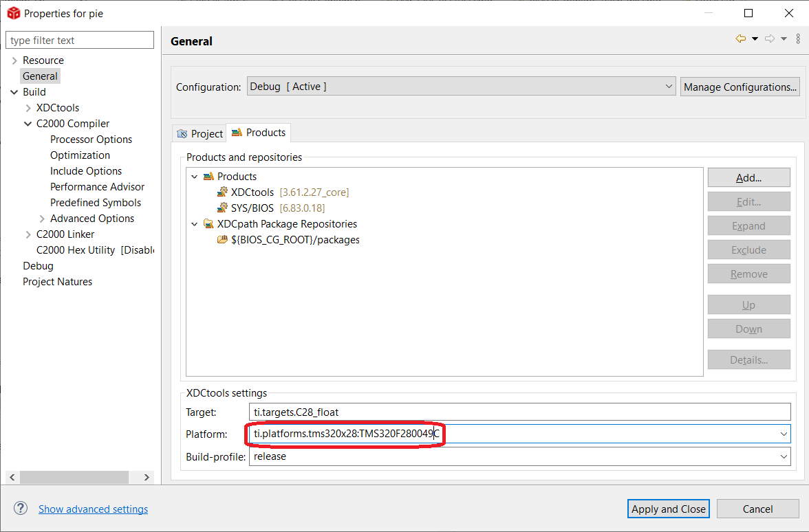
Task: Expand the C2000 Linker node
Action: [28, 234]
